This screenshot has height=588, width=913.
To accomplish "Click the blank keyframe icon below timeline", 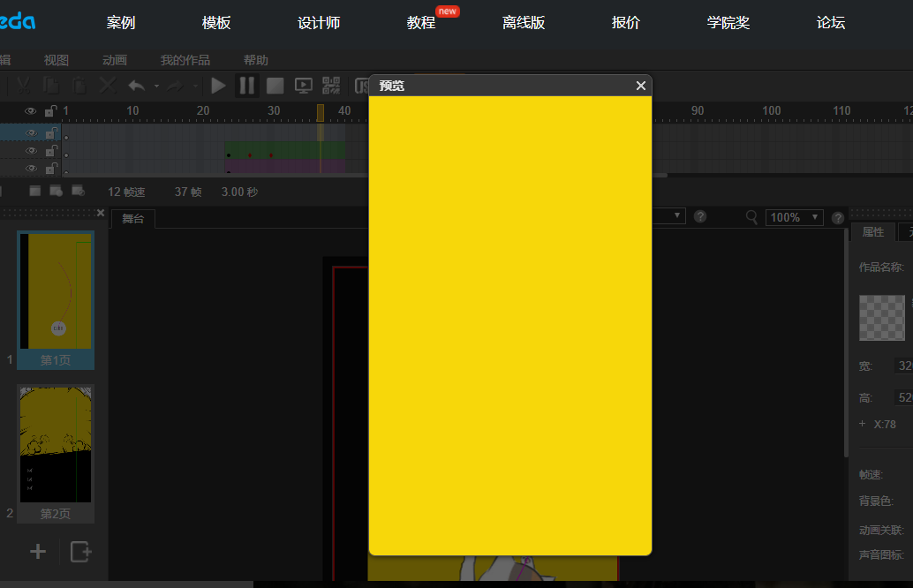I will coord(78,191).
